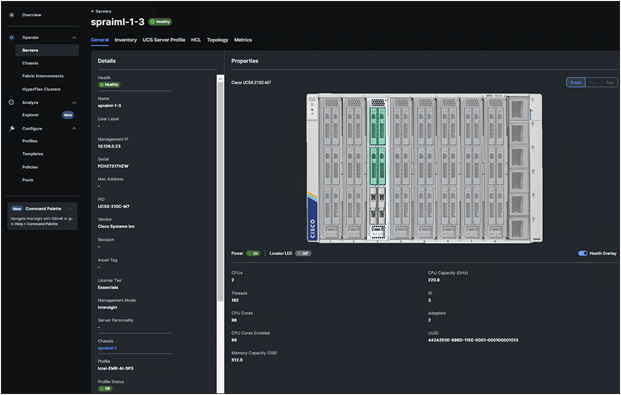Open Fabric Interconnects in sidebar
The width and height of the screenshot is (621, 395).
click(x=43, y=76)
